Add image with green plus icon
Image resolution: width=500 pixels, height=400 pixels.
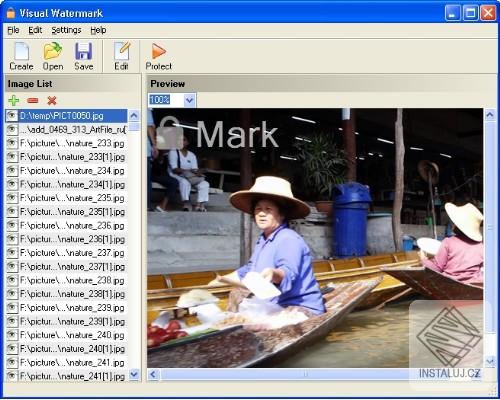pyautogui.click(x=14, y=100)
